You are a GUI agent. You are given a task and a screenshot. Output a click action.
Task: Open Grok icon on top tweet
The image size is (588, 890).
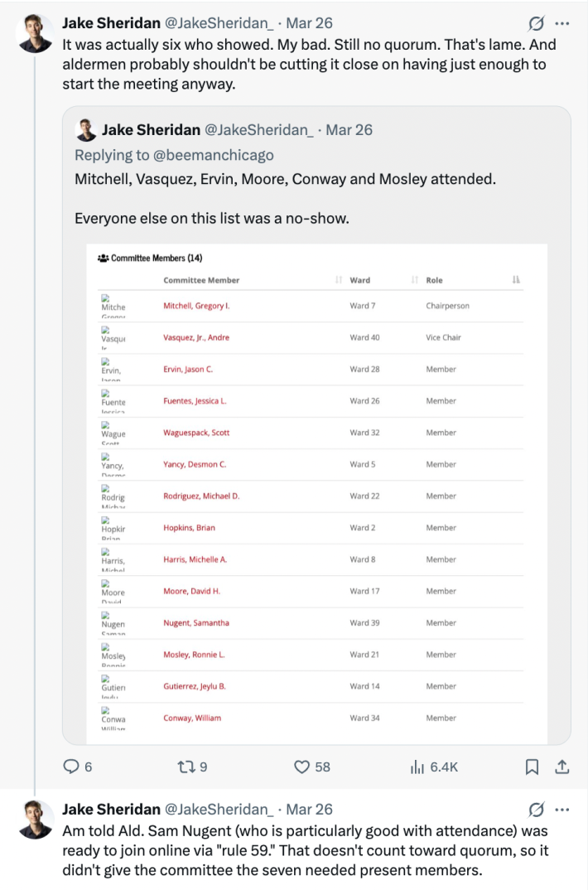536,23
